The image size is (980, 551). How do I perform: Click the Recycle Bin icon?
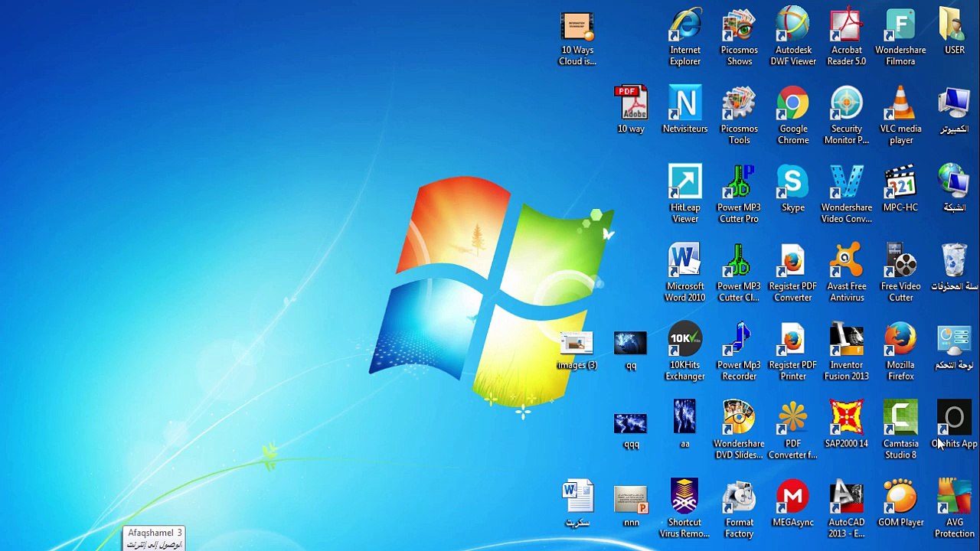[955, 268]
